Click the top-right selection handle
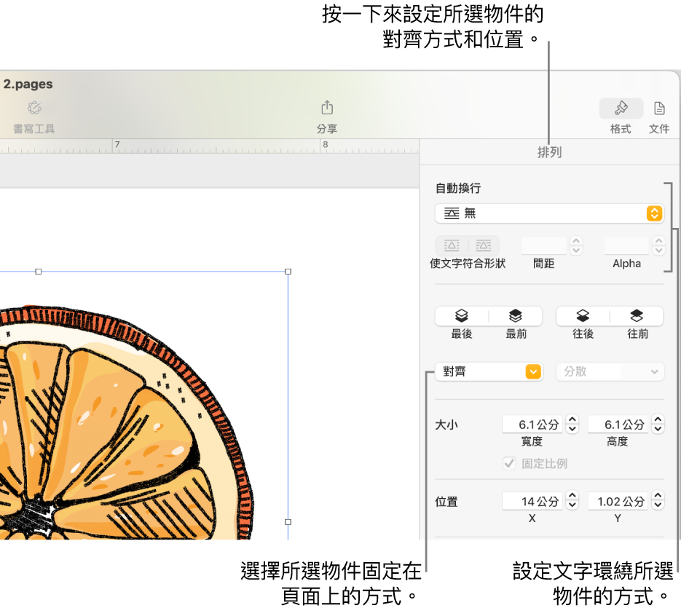This screenshot has height=616, width=681. (288, 272)
